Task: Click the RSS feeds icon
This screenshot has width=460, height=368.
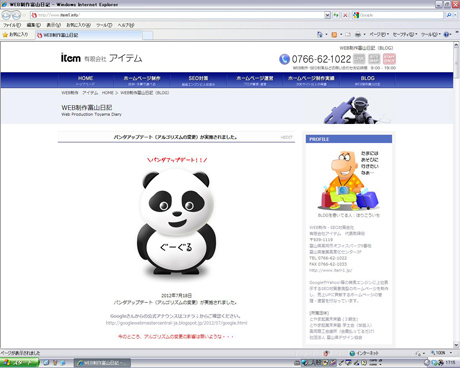Action: coord(334,34)
